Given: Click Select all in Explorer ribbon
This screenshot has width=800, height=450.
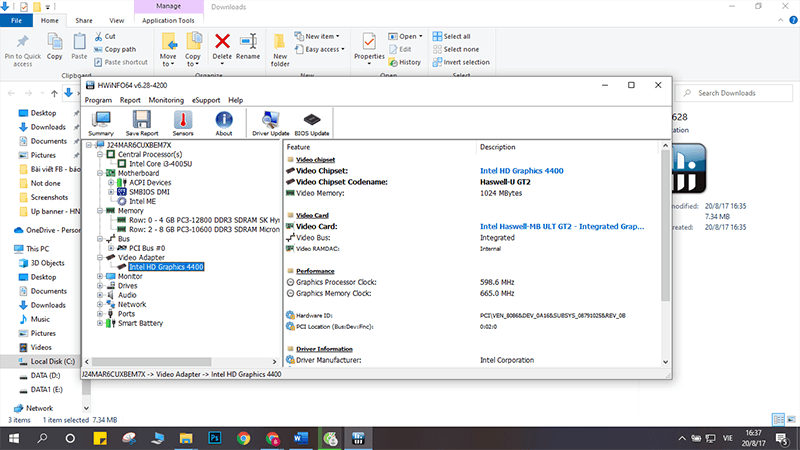Looking at the screenshot, I should (451, 36).
